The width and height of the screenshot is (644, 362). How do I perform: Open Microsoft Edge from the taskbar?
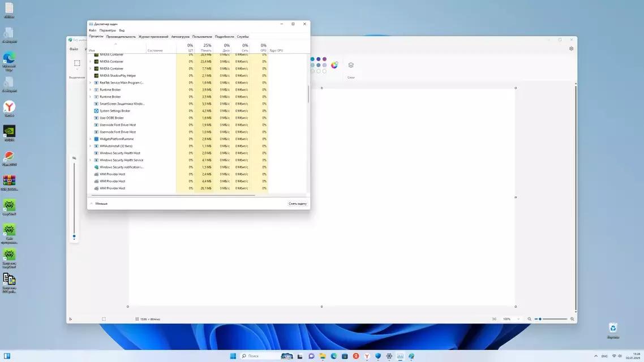[333, 356]
